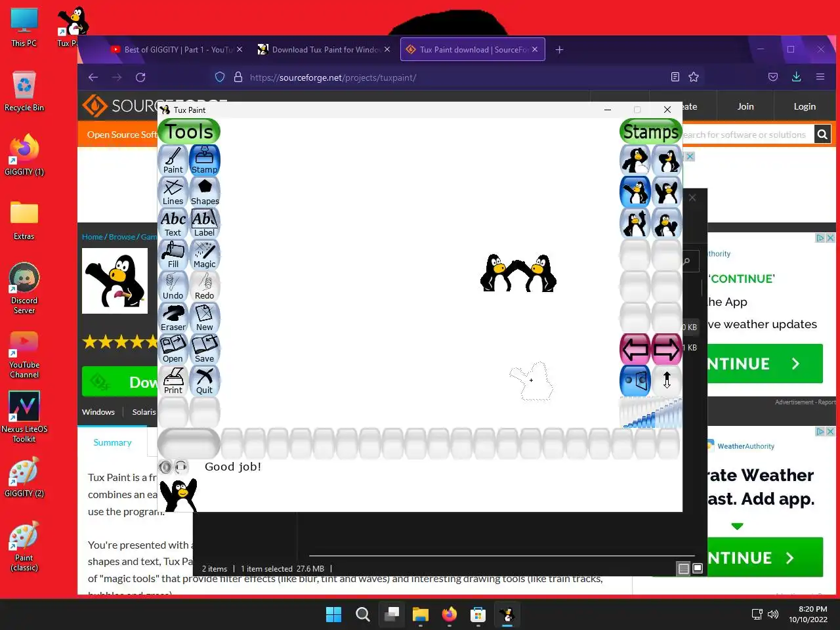Open the Magic effects tool
The image size is (840, 630).
(x=205, y=255)
